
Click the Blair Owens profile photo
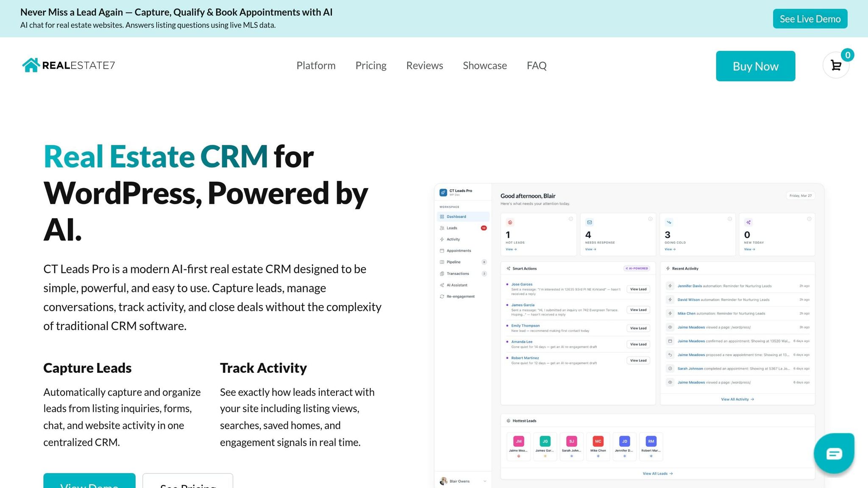coord(443,481)
